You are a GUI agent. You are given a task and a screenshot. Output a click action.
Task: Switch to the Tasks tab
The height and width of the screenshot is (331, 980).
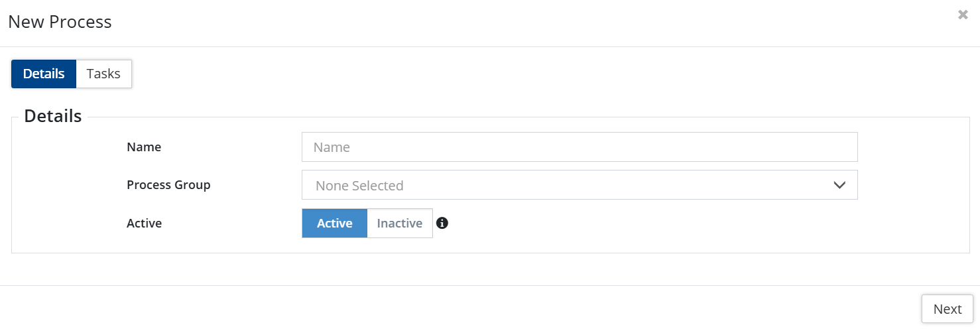[103, 74]
